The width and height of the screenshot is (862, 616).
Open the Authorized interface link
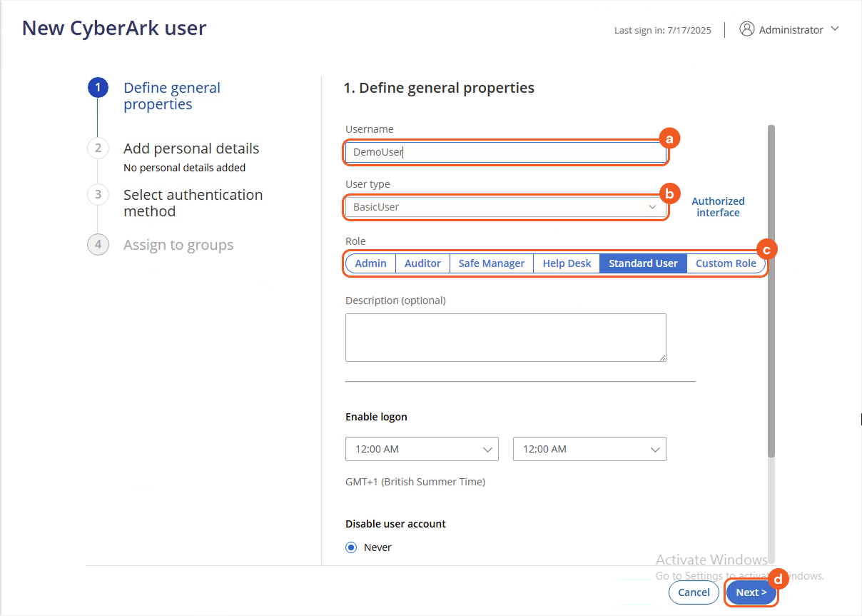(x=717, y=206)
